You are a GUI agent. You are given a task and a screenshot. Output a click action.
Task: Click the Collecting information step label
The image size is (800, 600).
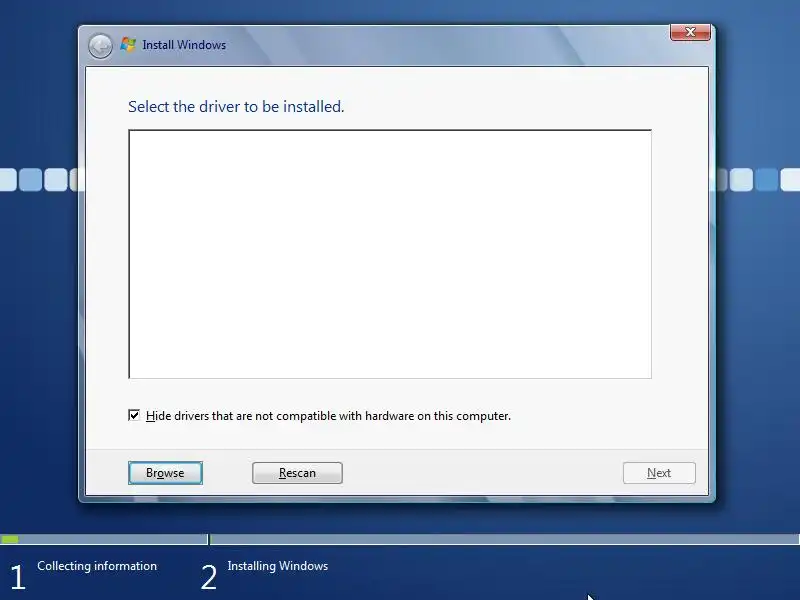point(97,566)
